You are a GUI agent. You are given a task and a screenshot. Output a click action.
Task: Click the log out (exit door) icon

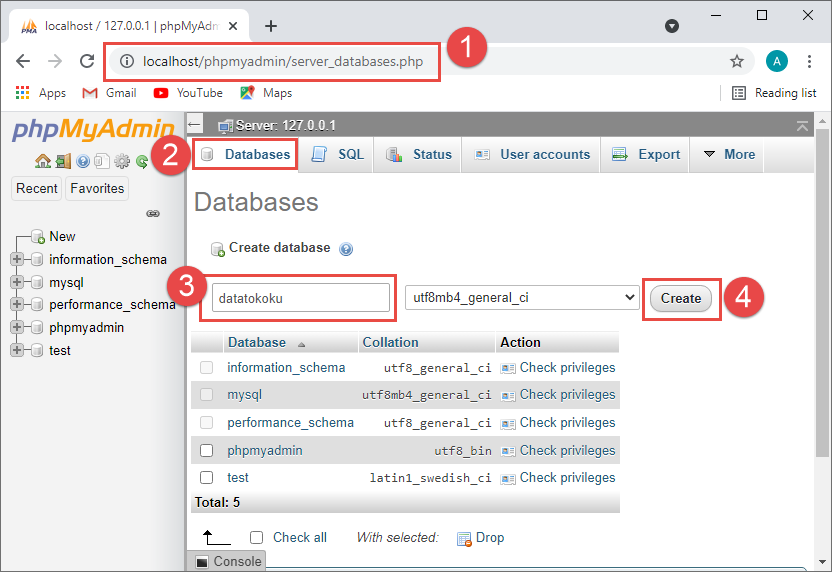click(x=62, y=161)
